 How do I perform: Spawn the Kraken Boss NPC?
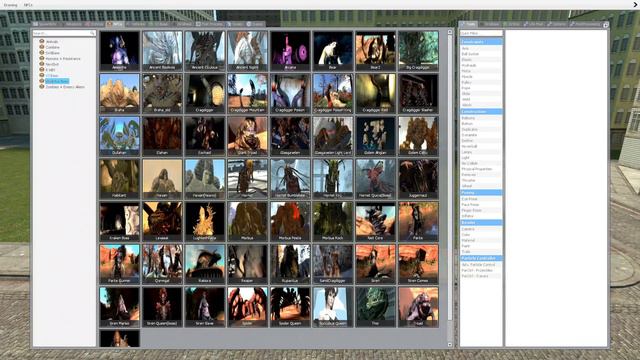[x=120, y=221]
